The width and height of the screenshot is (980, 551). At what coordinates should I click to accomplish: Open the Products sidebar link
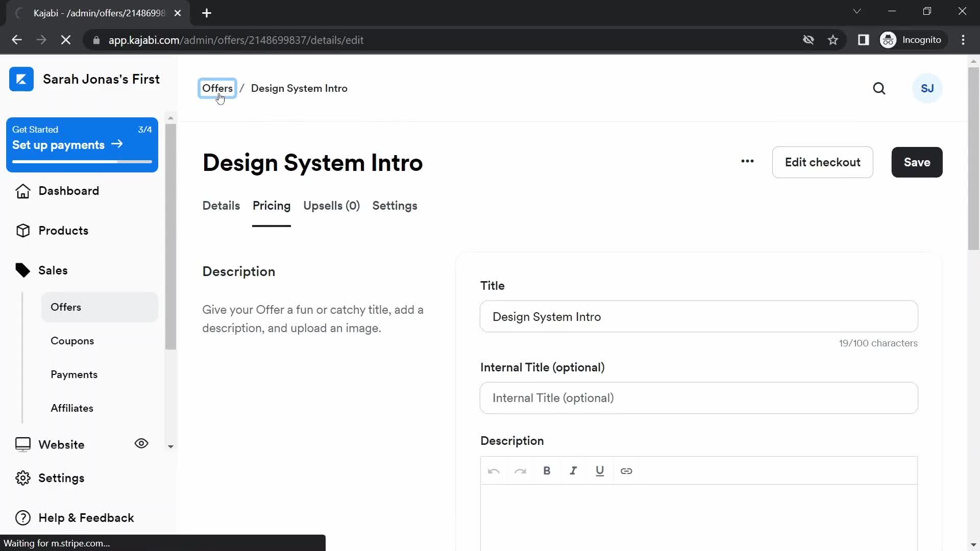[63, 231]
